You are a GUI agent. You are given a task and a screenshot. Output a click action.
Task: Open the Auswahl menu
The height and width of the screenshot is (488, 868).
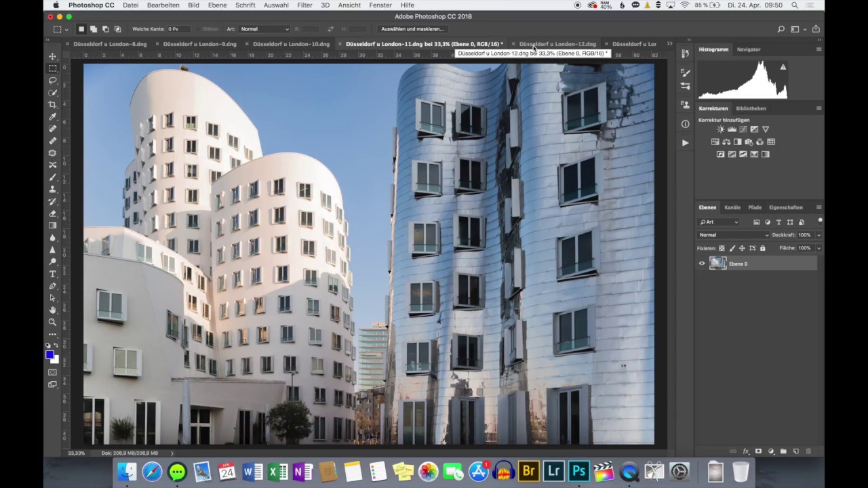click(276, 5)
